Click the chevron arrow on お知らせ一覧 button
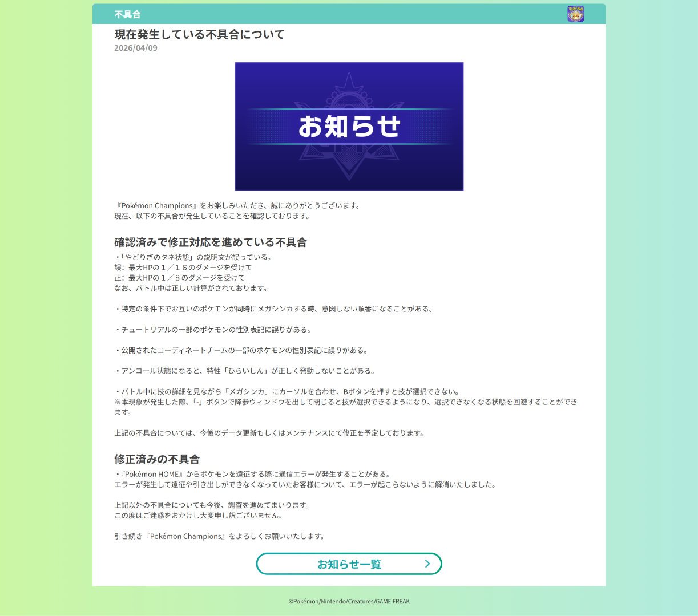The height and width of the screenshot is (616, 698). [x=427, y=564]
